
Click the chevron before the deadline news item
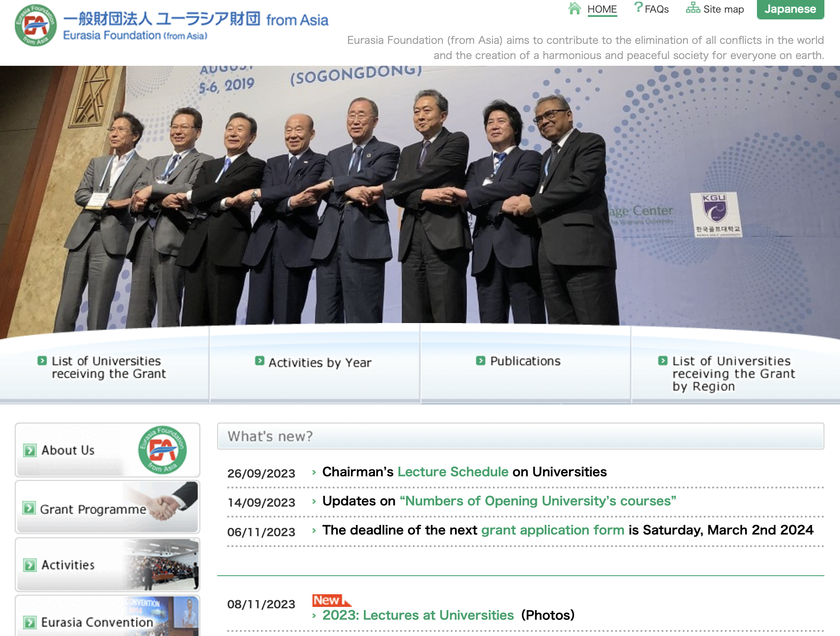click(x=314, y=531)
